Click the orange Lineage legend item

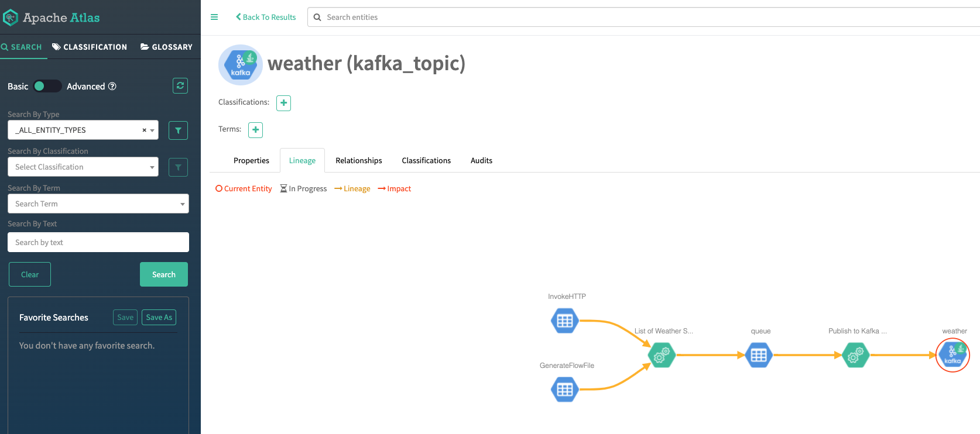click(x=352, y=188)
